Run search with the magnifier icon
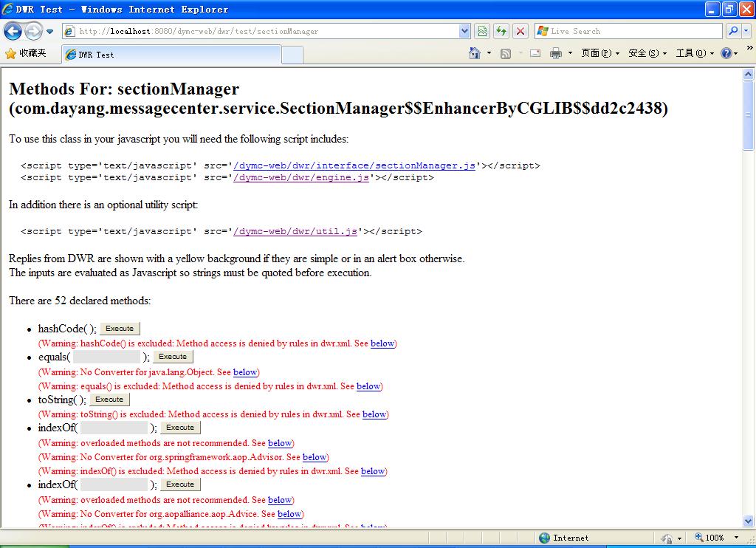Screen dimensions: 756x548 click(733, 31)
